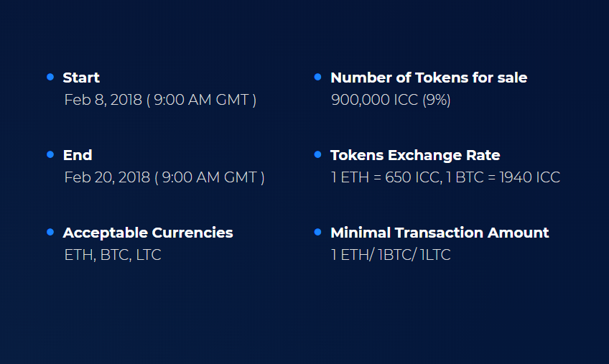The width and height of the screenshot is (609, 364).
Task: Click the bullet next to Acceptable Currencies
Action: pos(50,232)
